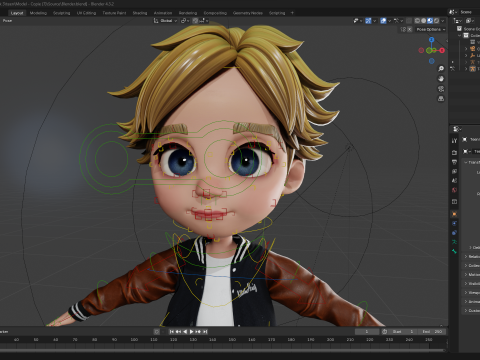Click the End frame field
This screenshot has width=480, height=360.
pos(432,332)
